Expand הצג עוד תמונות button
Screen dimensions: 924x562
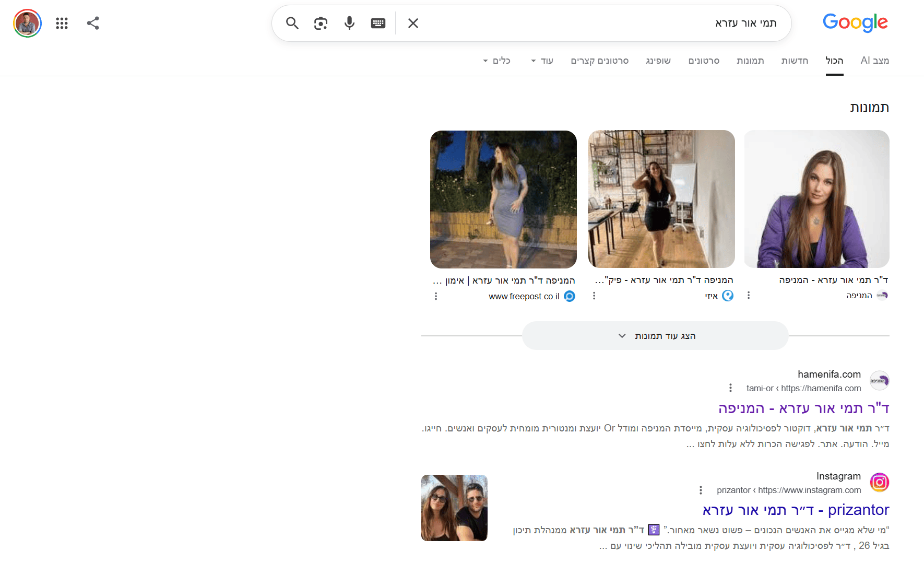[x=655, y=336]
